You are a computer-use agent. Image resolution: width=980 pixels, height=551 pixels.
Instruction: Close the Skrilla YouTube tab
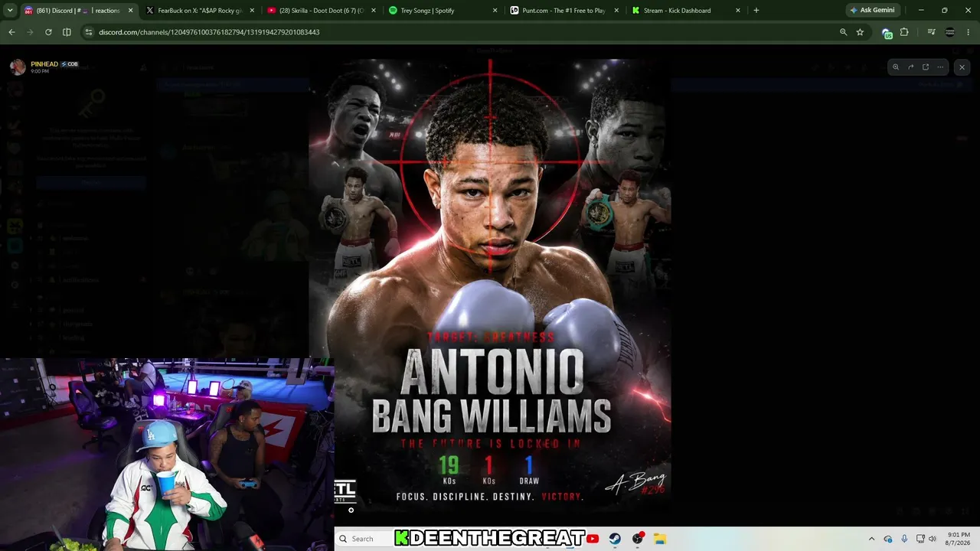373,11
